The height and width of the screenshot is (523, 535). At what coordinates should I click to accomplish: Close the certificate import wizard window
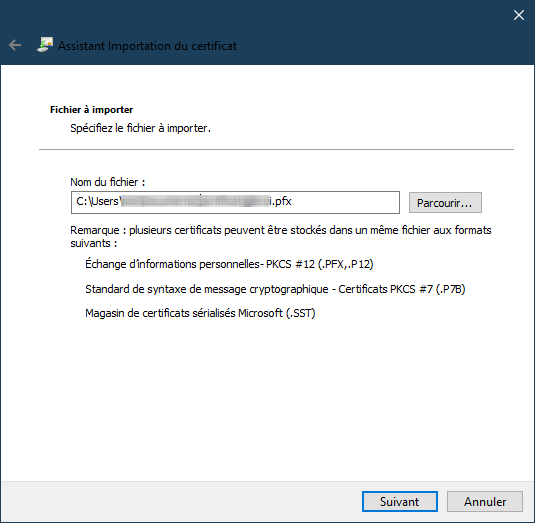(x=519, y=15)
